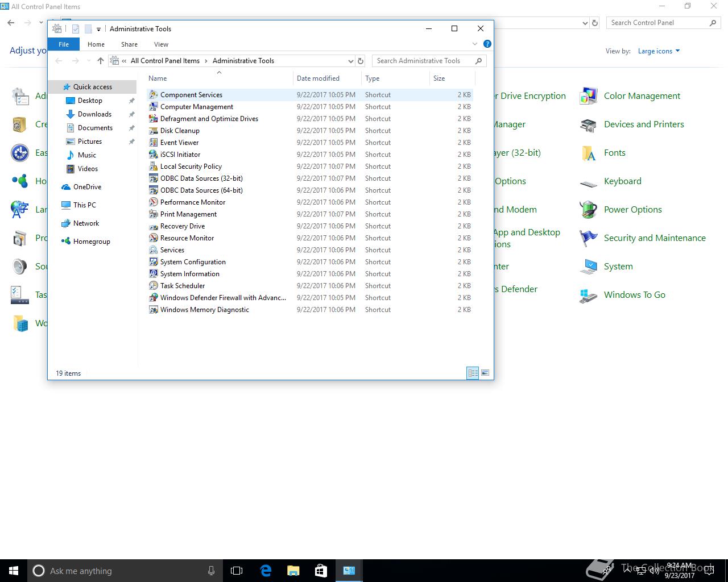Open Security and Maintenance flag icon
Screen dimensions: 728x582
(x=589, y=238)
